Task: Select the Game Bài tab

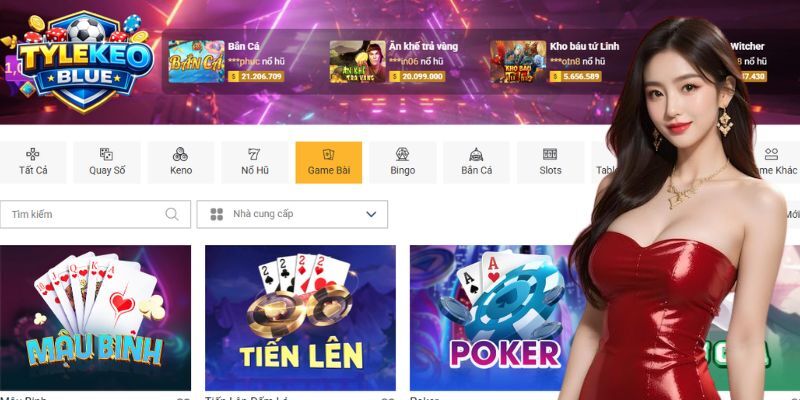Action: (x=329, y=163)
